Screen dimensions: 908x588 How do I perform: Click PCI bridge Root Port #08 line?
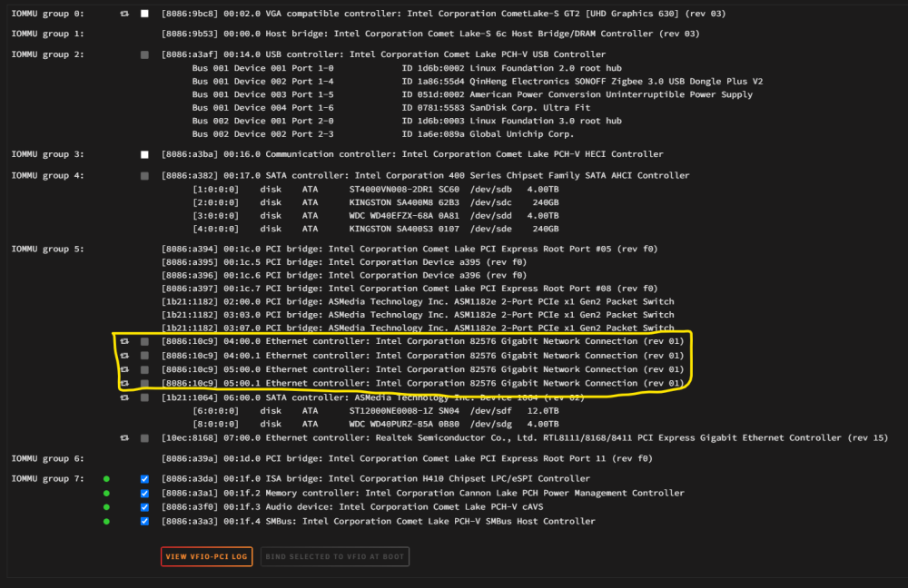[x=410, y=289]
